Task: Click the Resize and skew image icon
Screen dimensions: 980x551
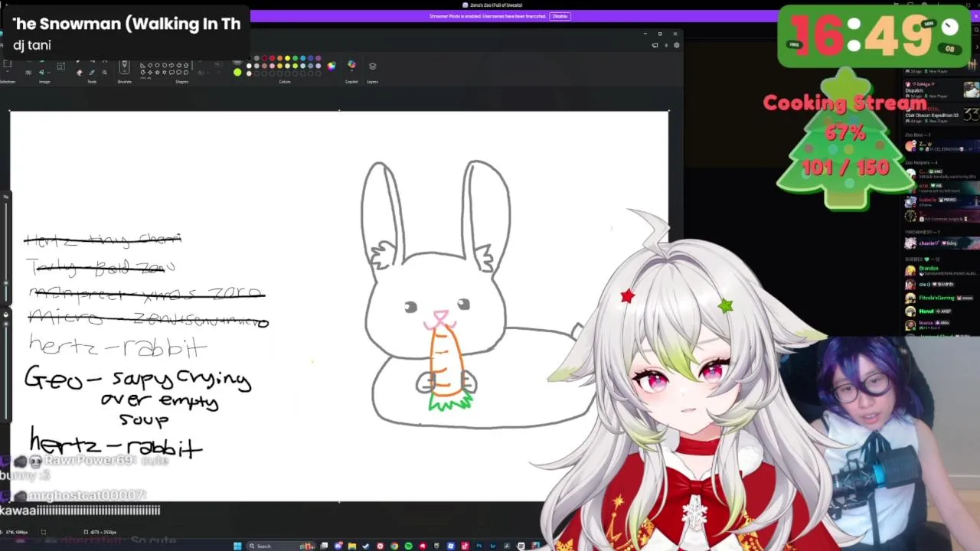Action: point(61,66)
